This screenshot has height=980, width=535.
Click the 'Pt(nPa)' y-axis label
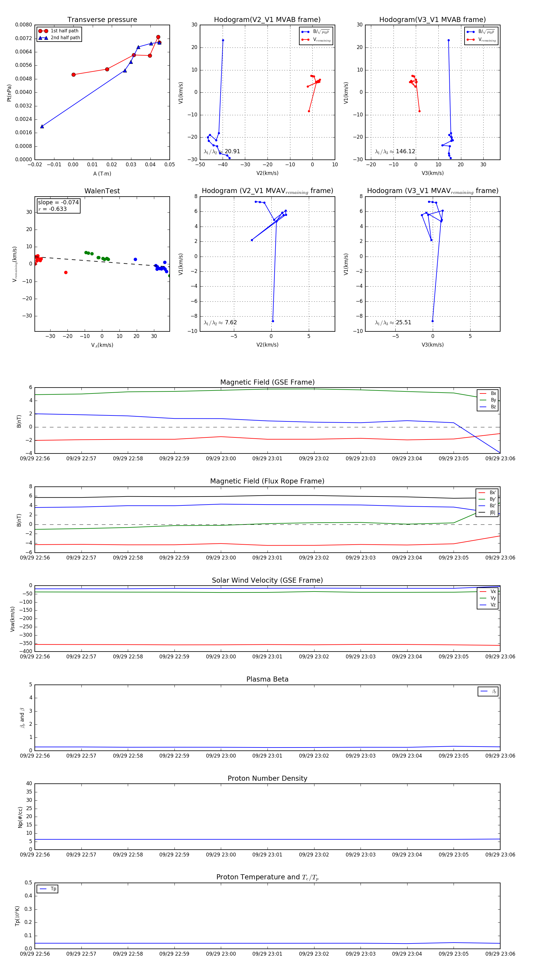click(9, 92)
